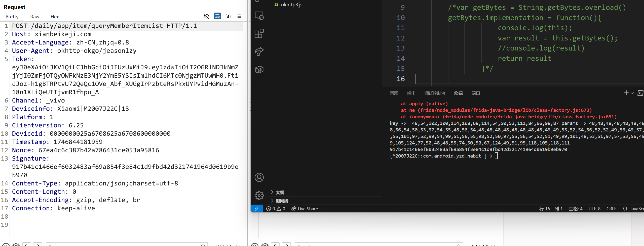Click the errors and warnings status indicator

[276, 209]
